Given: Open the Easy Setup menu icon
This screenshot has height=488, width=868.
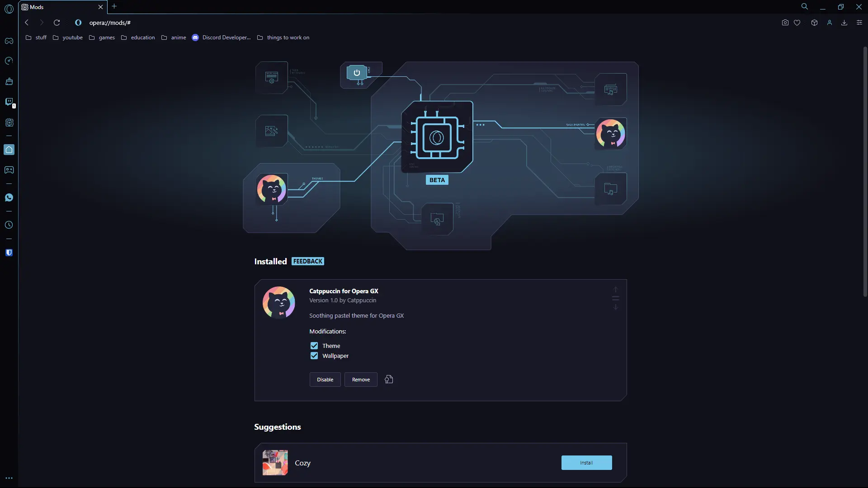Looking at the screenshot, I should 859,23.
